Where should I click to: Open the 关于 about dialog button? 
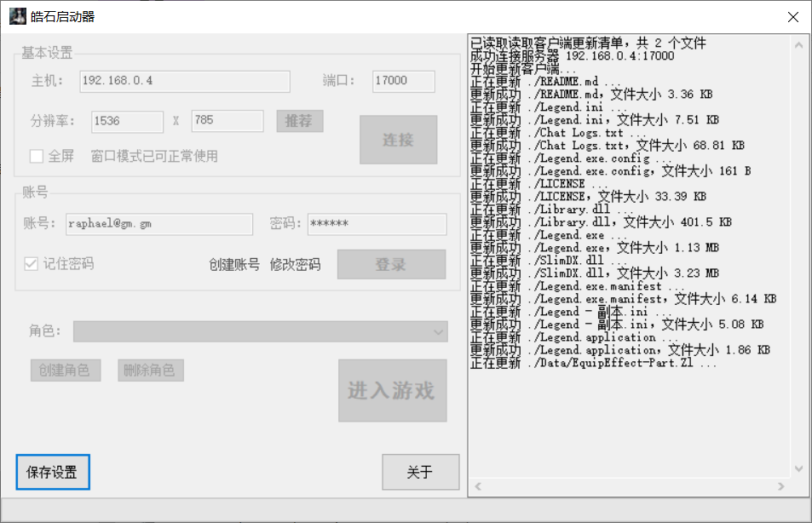pyautogui.click(x=420, y=473)
